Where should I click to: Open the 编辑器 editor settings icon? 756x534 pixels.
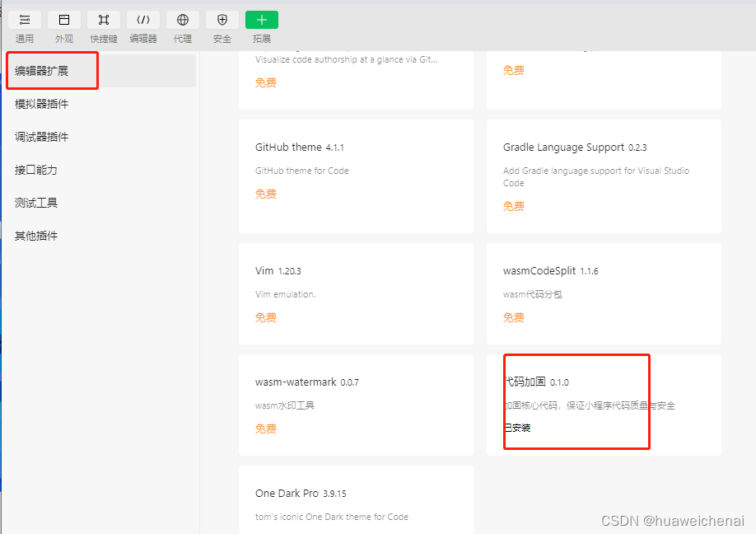143,20
